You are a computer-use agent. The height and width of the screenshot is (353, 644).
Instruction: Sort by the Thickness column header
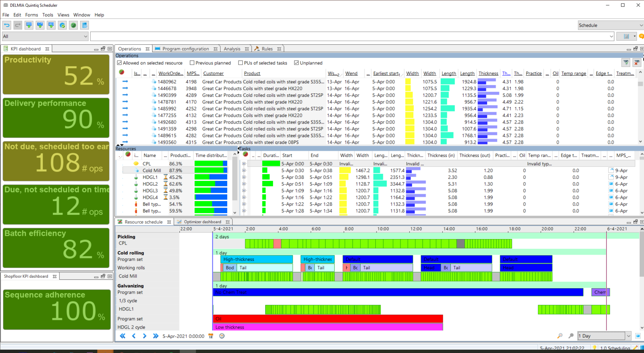click(488, 73)
